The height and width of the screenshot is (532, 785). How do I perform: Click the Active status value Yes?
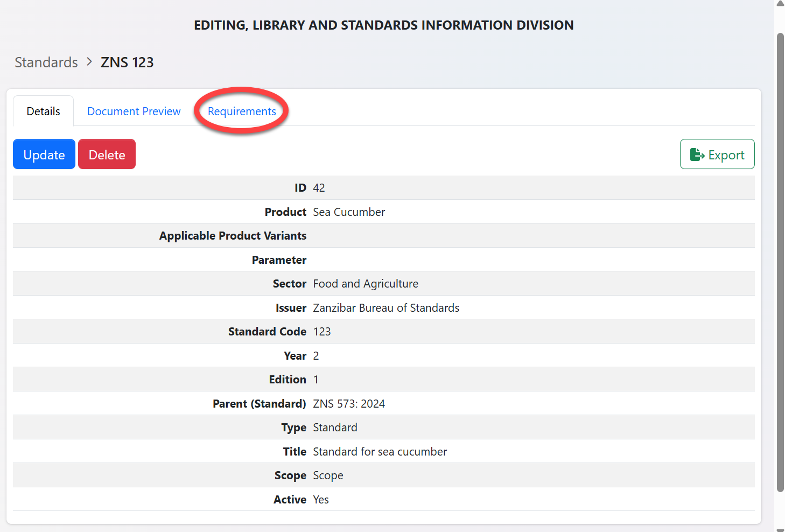[x=321, y=500]
